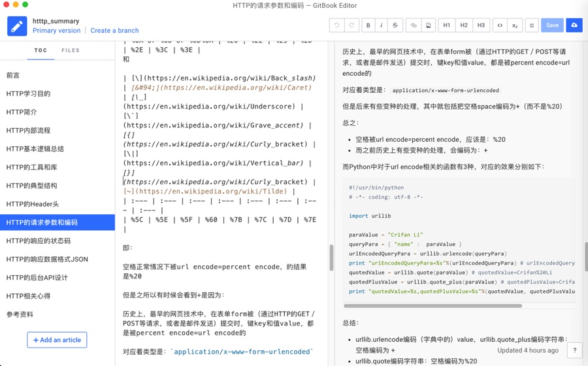Viewport: 588px width, 366px height.
Task: Open the HTTP的工具和库 article
Action: [57, 167]
